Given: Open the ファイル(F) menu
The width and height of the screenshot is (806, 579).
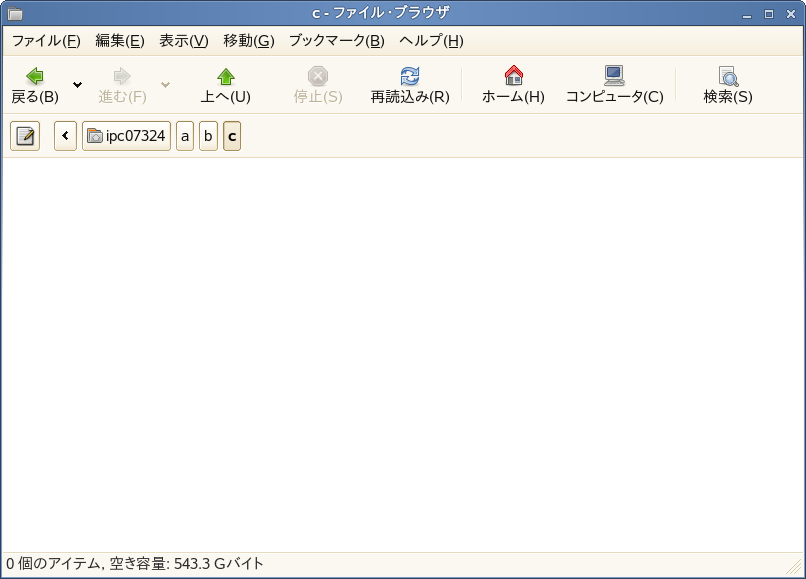Looking at the screenshot, I should [x=46, y=41].
